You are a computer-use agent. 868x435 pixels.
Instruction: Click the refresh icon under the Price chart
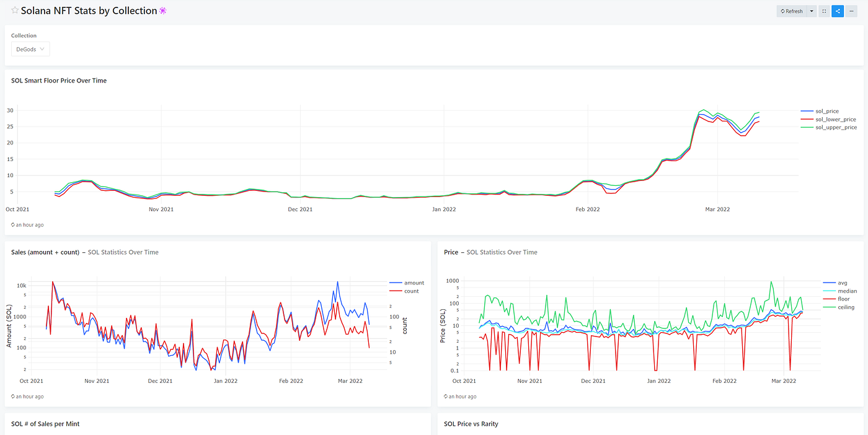pyautogui.click(x=446, y=397)
